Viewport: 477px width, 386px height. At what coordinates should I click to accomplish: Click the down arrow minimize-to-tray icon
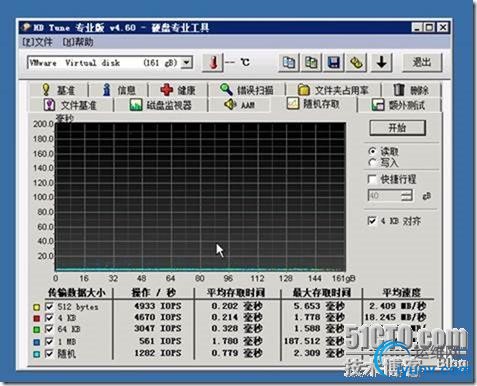(x=382, y=62)
